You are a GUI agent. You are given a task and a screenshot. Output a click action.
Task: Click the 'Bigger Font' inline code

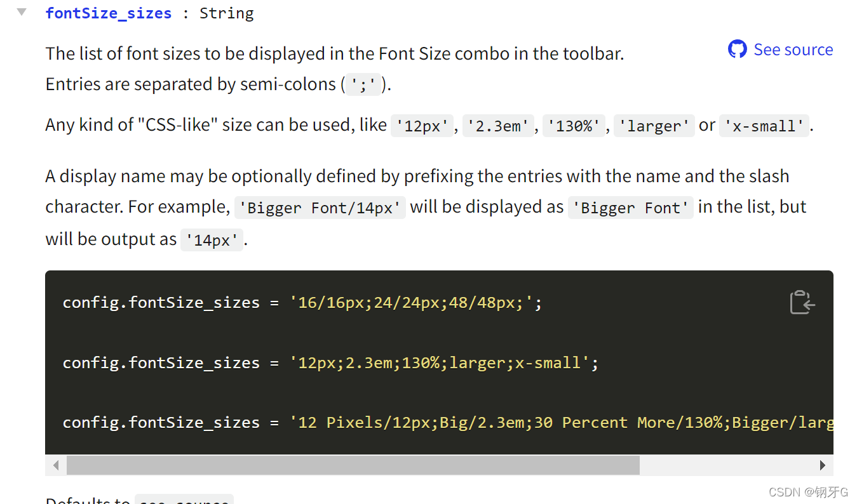631,208
